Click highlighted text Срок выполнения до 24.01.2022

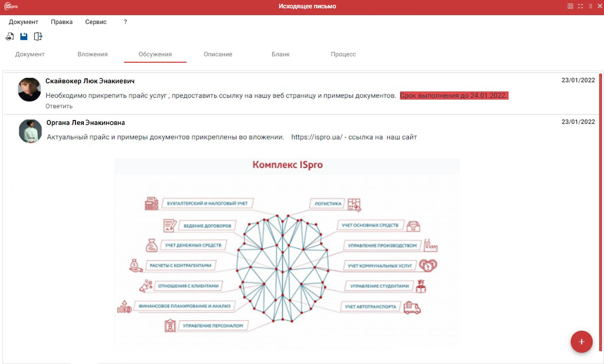click(454, 96)
